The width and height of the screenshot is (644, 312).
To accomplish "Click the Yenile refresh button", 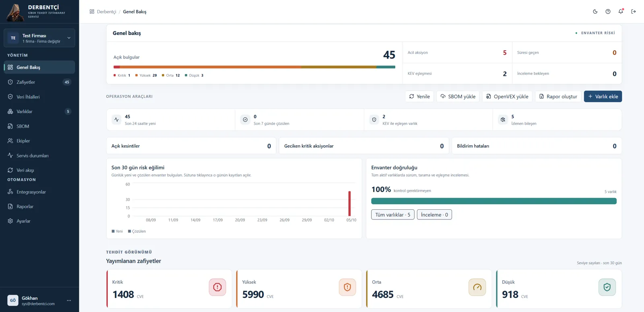I will point(419,97).
